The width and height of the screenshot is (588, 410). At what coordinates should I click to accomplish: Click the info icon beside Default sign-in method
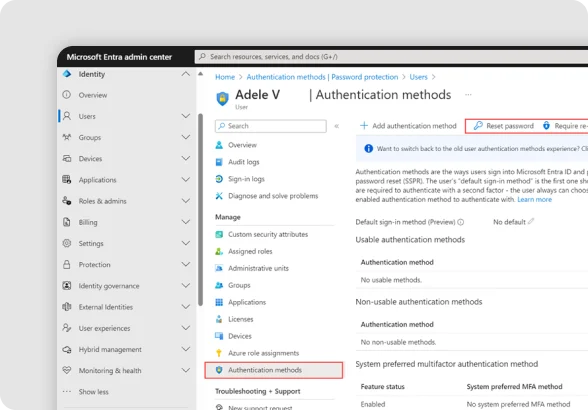pyautogui.click(x=461, y=222)
